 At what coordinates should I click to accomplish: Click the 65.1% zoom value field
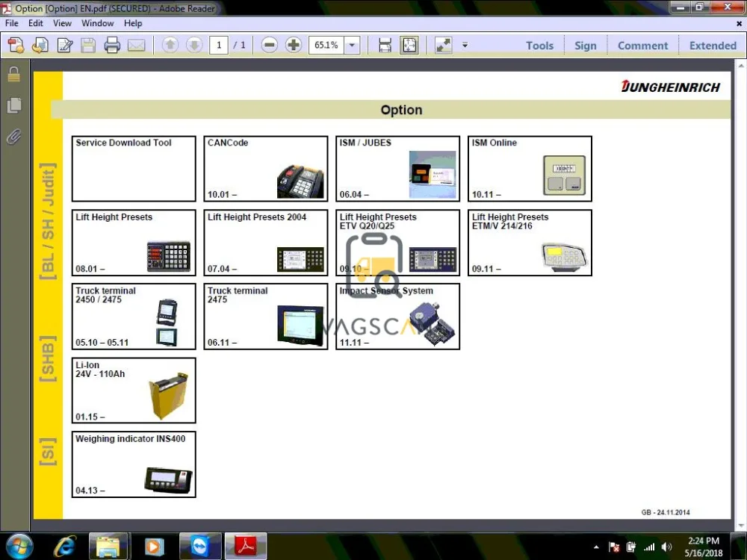326,46
